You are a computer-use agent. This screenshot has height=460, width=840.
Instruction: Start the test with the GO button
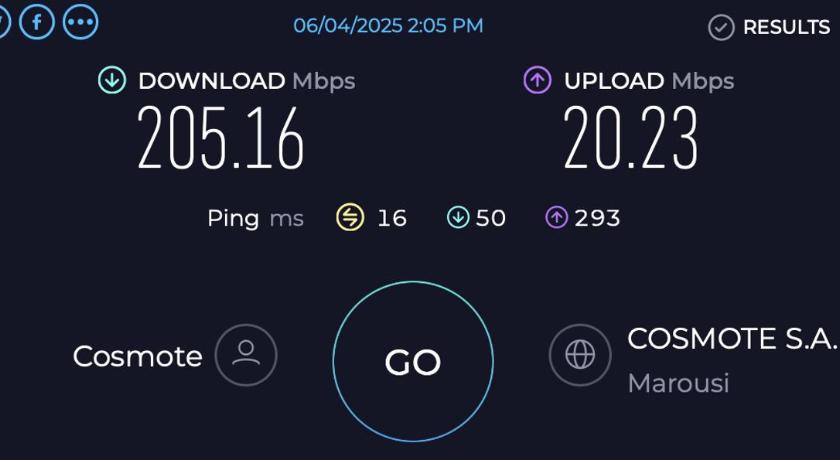(x=412, y=361)
